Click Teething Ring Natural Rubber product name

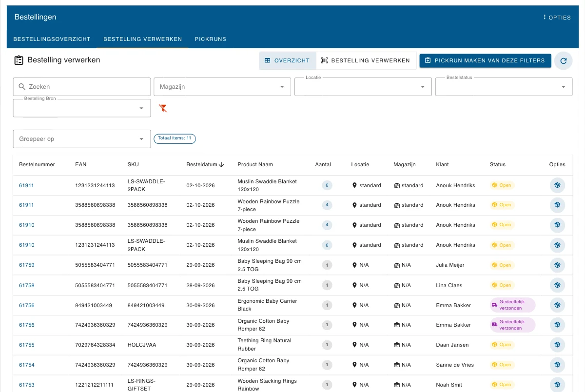point(264,345)
